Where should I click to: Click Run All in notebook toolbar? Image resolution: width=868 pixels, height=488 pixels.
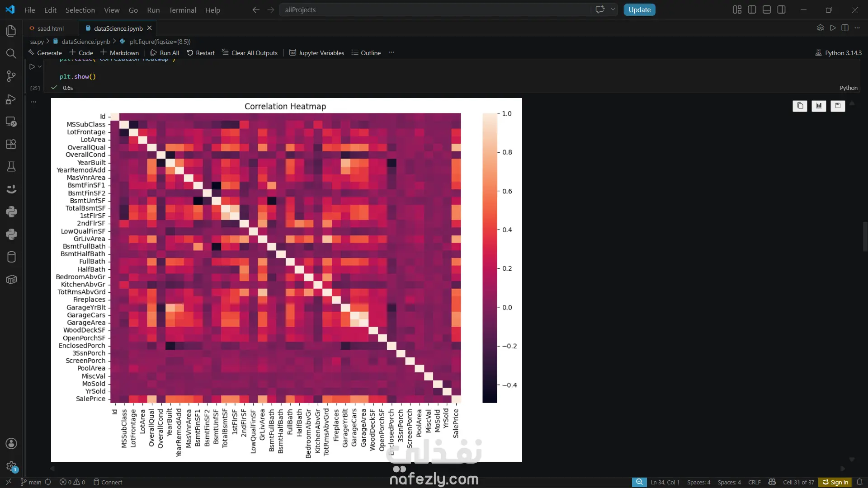click(165, 53)
